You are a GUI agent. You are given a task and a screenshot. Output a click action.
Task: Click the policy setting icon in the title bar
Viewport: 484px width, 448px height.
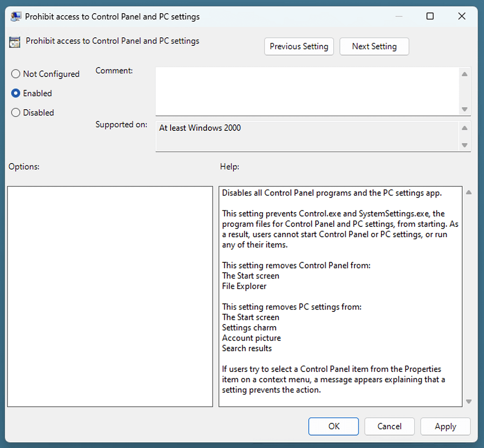click(15, 16)
